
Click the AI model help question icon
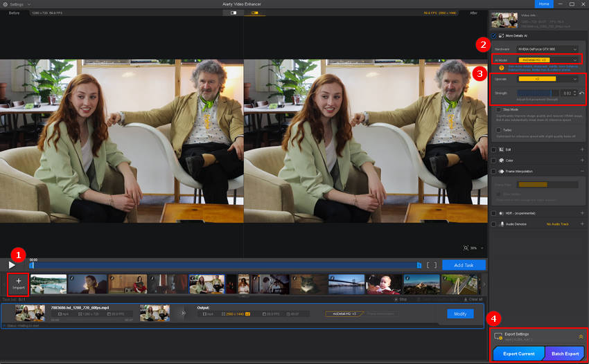point(502,68)
